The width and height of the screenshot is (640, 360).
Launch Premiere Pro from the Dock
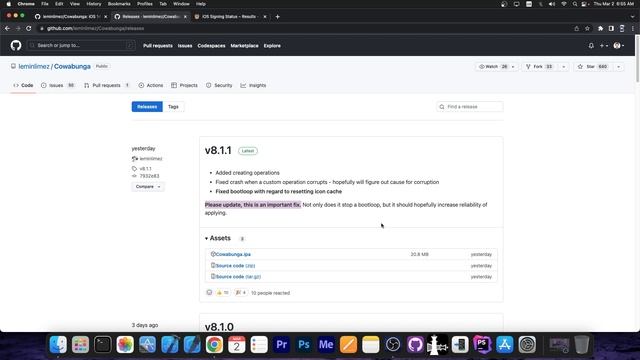(281, 344)
